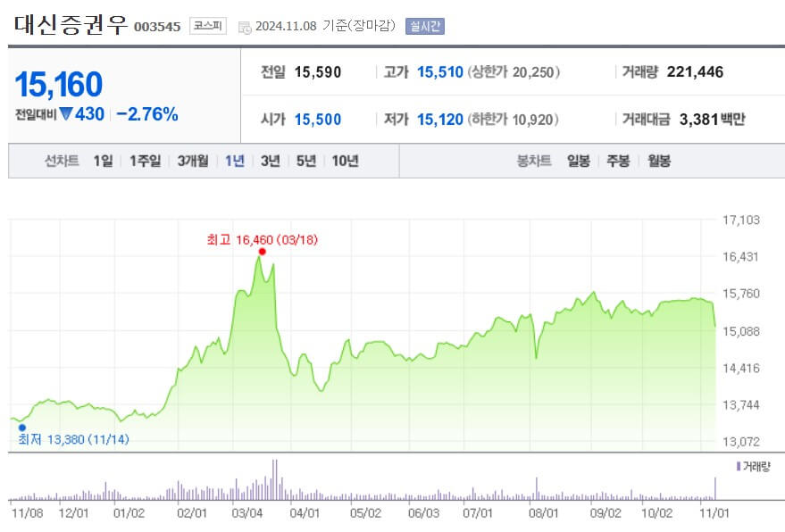Select the 3년 chart period
785x532 pixels.
tap(271, 161)
